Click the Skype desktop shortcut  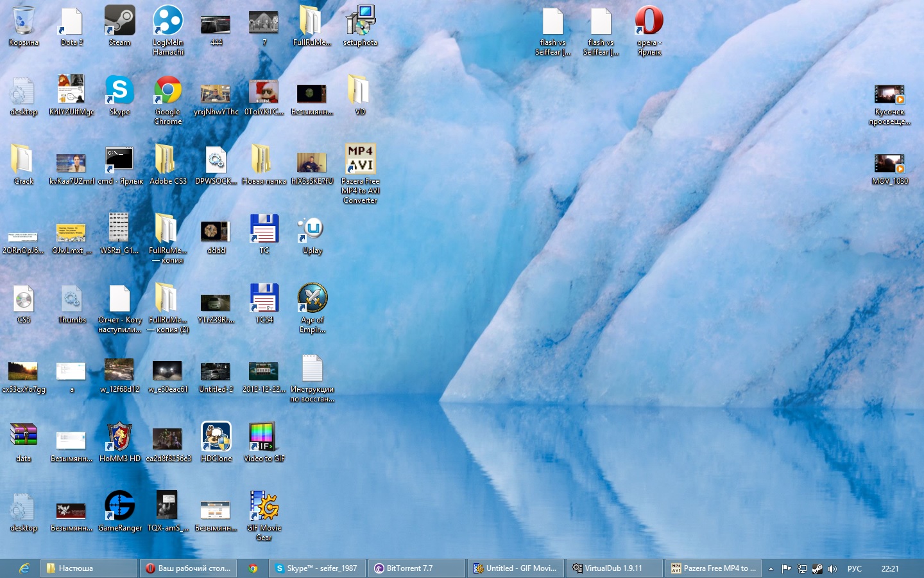(x=119, y=91)
